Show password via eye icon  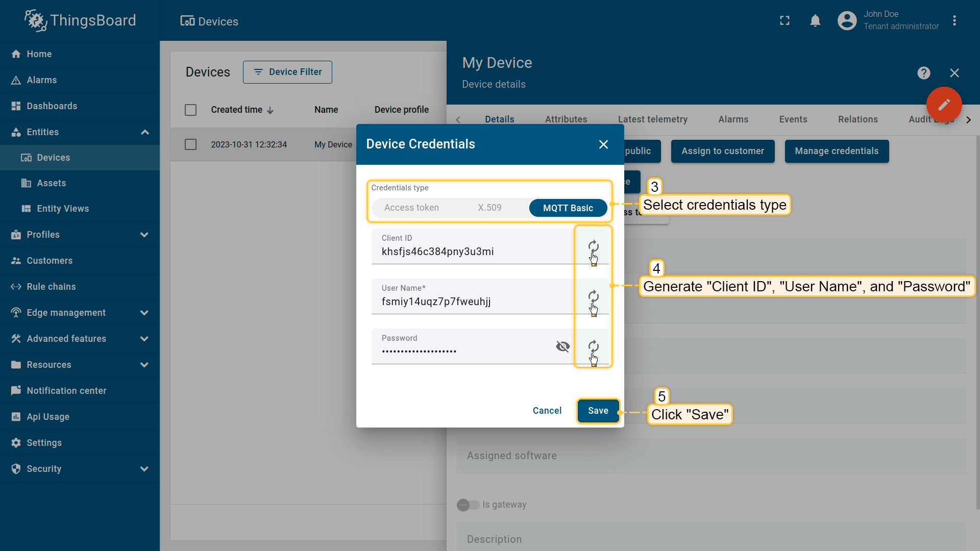tap(562, 346)
